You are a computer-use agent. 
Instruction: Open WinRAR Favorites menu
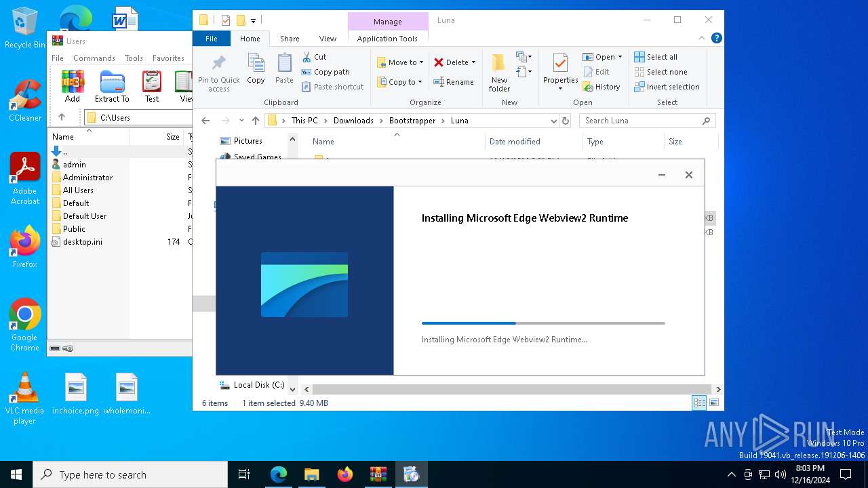168,58
